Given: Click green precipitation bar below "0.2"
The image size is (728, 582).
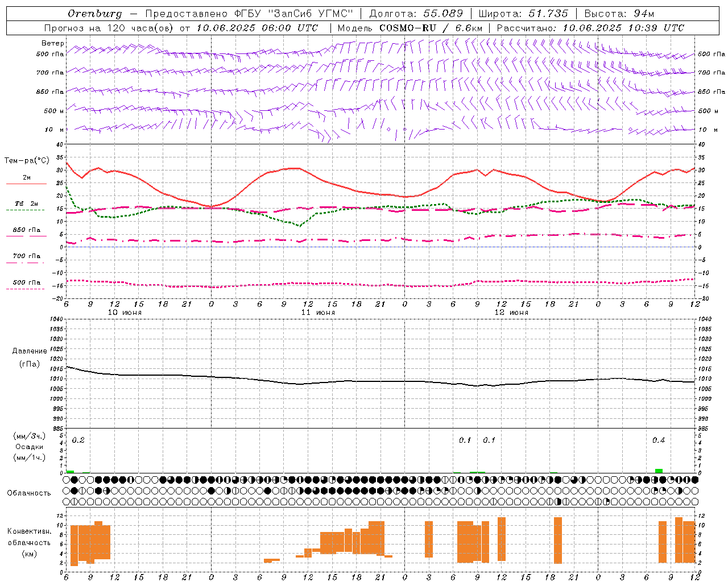Looking at the screenshot, I should pyautogui.click(x=70, y=471).
